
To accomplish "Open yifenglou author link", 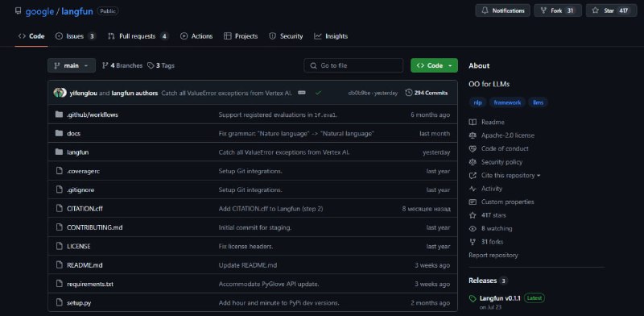I will [x=84, y=93].
